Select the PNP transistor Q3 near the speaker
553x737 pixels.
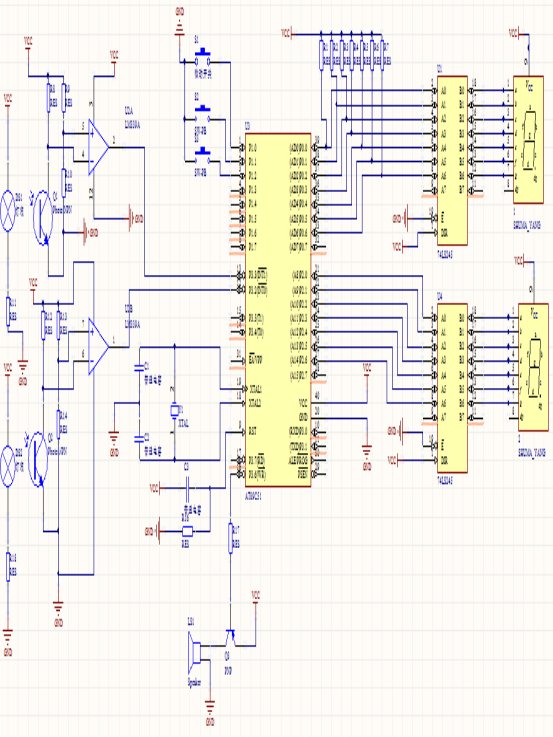pyautogui.click(x=230, y=638)
